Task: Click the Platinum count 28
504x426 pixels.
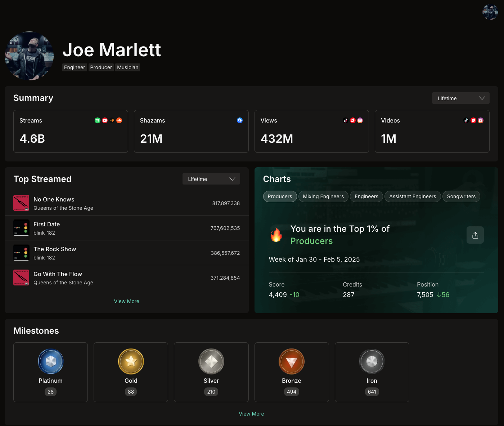Action: pyautogui.click(x=51, y=392)
